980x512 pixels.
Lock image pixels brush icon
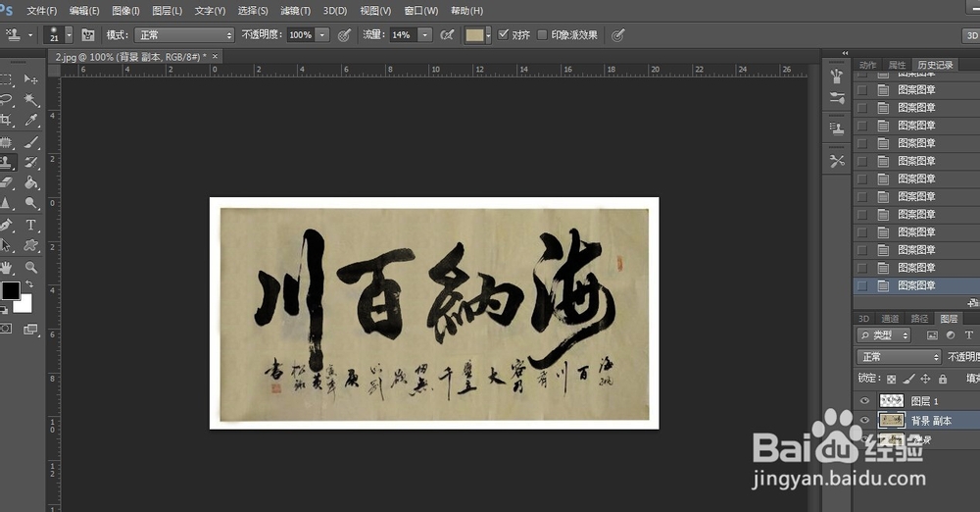coord(908,379)
